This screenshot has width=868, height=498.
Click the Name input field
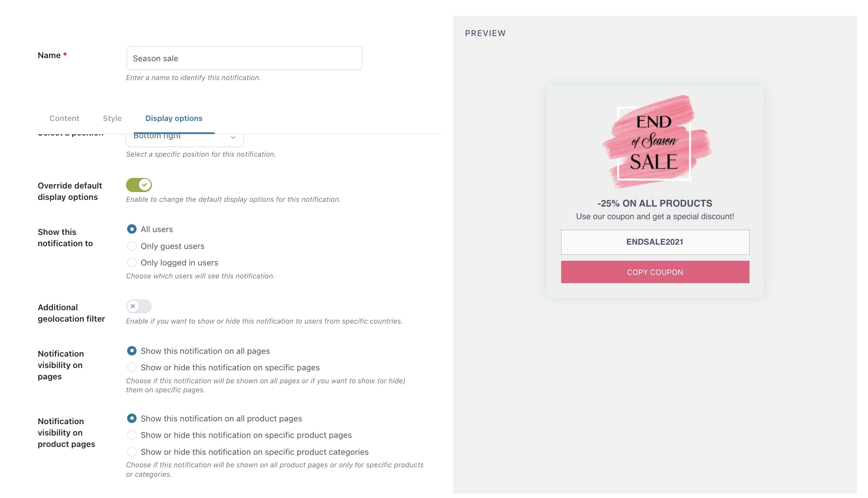point(244,58)
